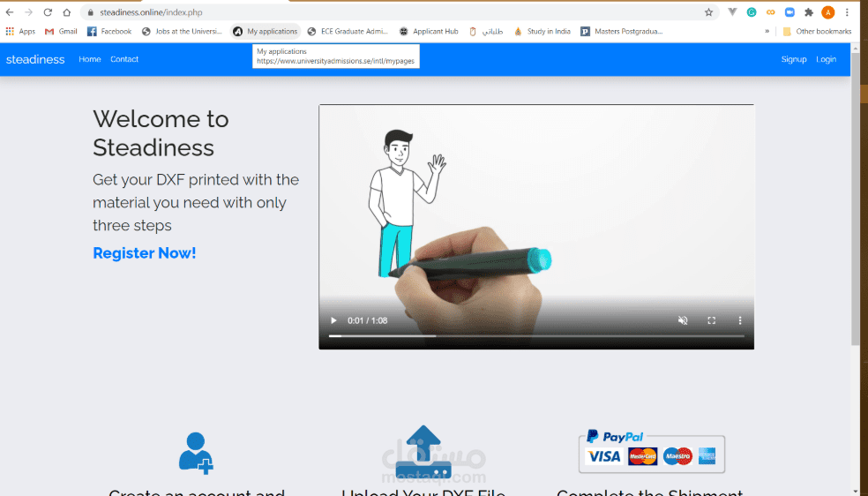Click the VISA card logo
This screenshot has width=868, height=496.
pyautogui.click(x=604, y=456)
